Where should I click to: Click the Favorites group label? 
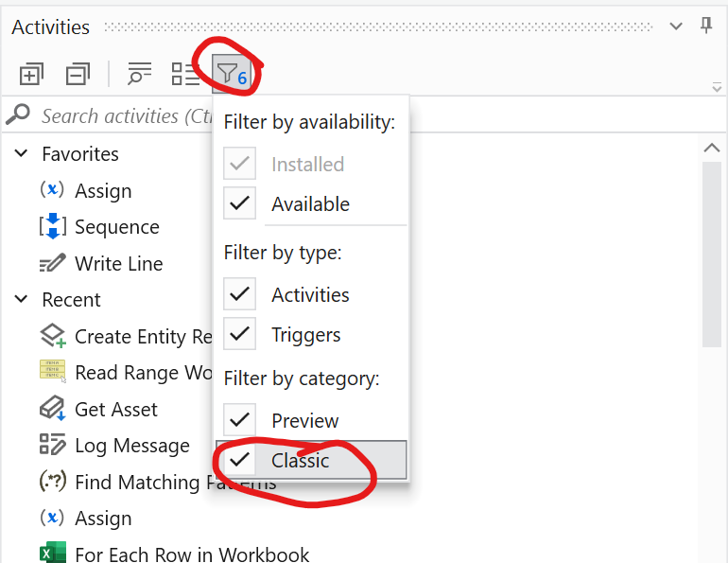pyautogui.click(x=80, y=154)
